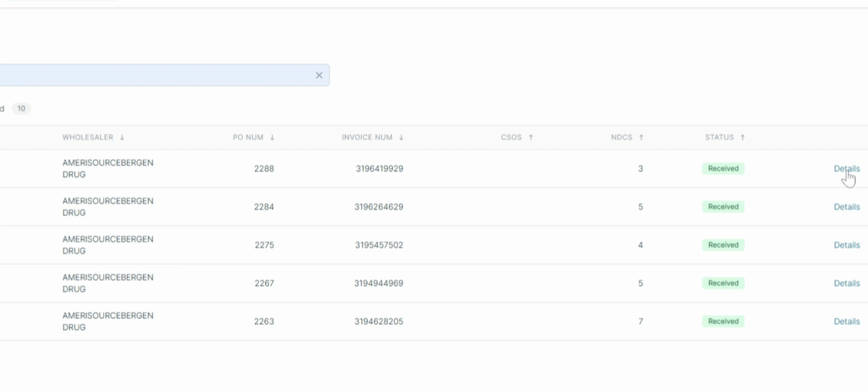Click NDCS count 4 for PO 2275
Image resolution: width=868 pixels, height=392 pixels.
point(641,245)
